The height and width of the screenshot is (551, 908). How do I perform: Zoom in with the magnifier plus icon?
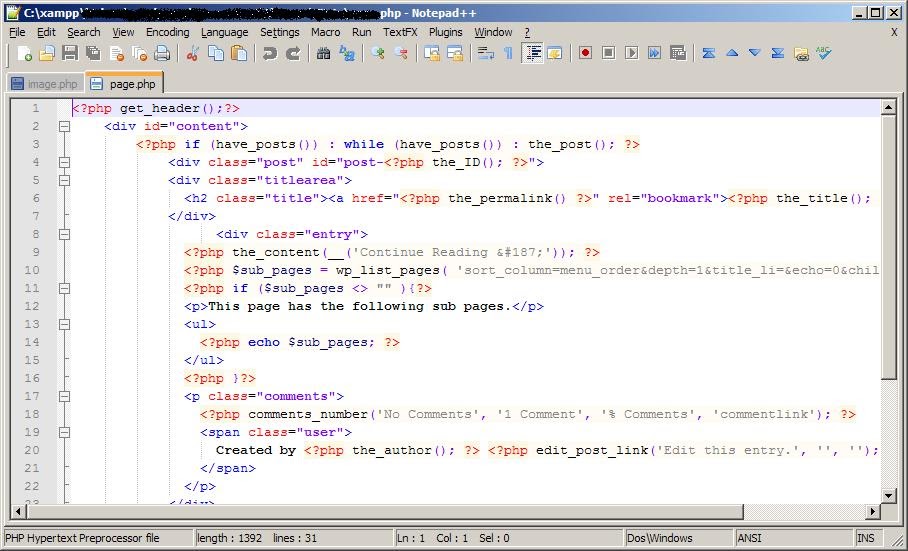tap(378, 53)
